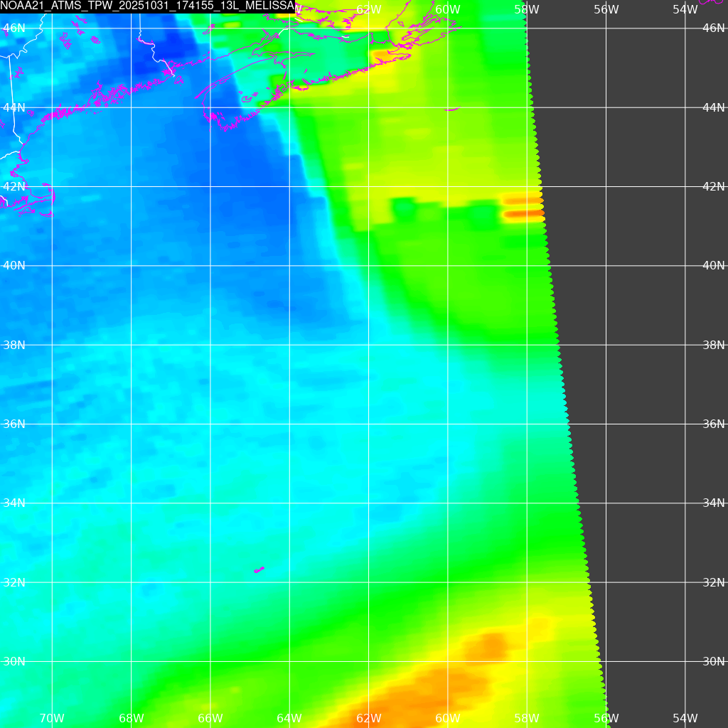Click the Sable Island outline near 44N 60W
The height and width of the screenshot is (728, 728).
[x=451, y=109]
